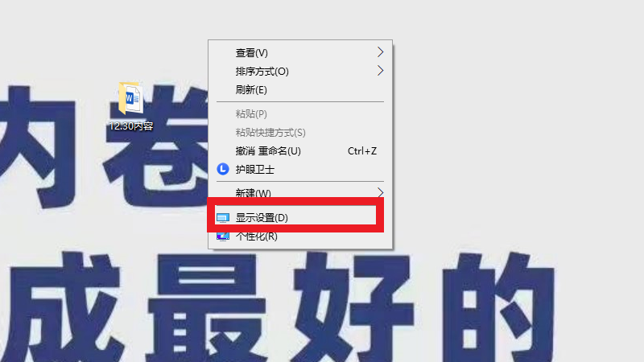
Task: Click the greyed 粘贴快捷方式(S) entry
Action: 300,132
